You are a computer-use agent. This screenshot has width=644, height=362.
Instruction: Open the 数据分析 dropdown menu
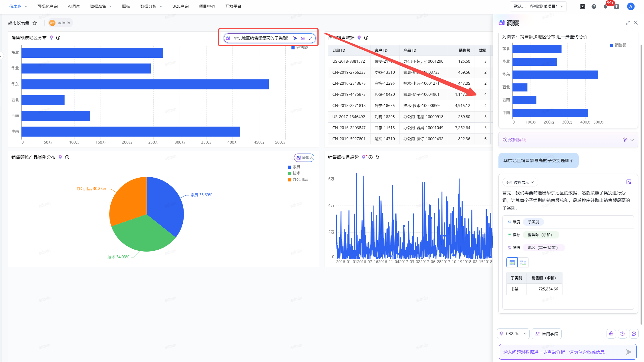point(151,6)
